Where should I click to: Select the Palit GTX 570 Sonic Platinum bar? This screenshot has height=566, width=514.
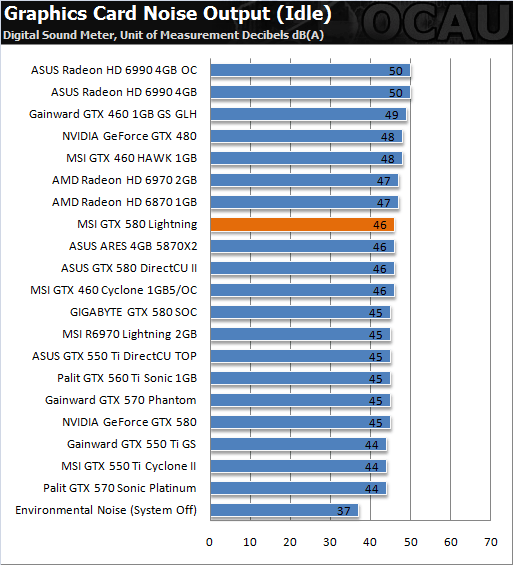coord(299,488)
